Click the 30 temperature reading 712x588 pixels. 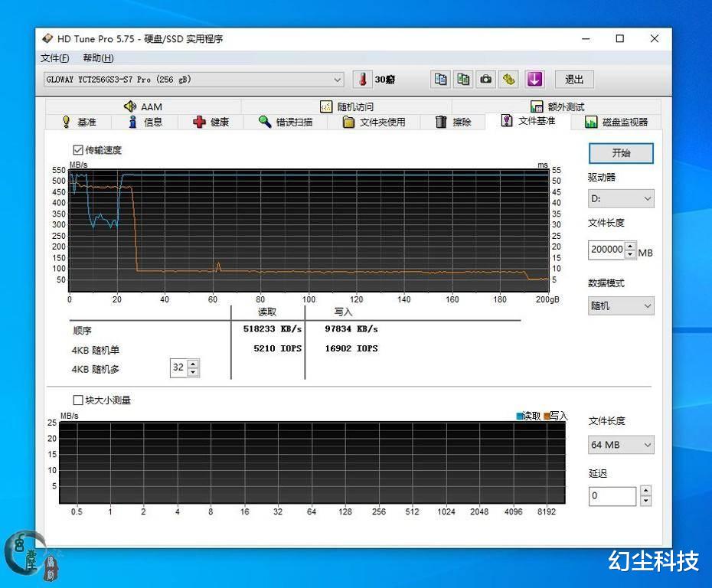pyautogui.click(x=384, y=80)
